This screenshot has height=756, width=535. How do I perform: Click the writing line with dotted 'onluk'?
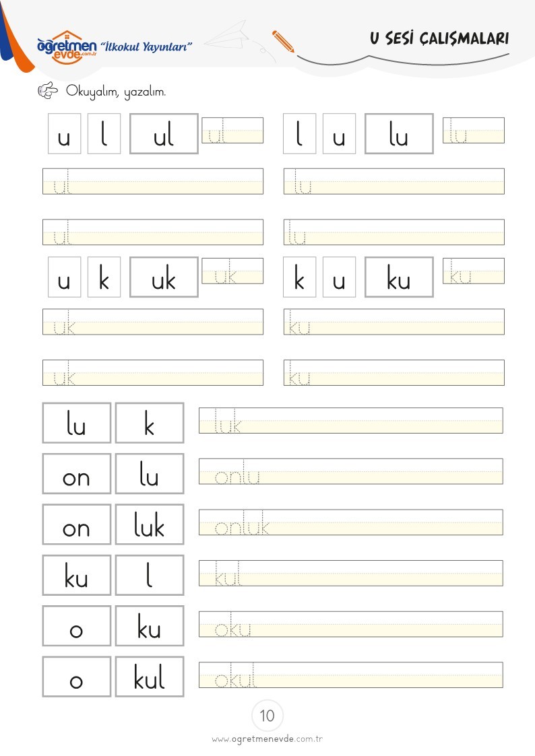pos(351,522)
